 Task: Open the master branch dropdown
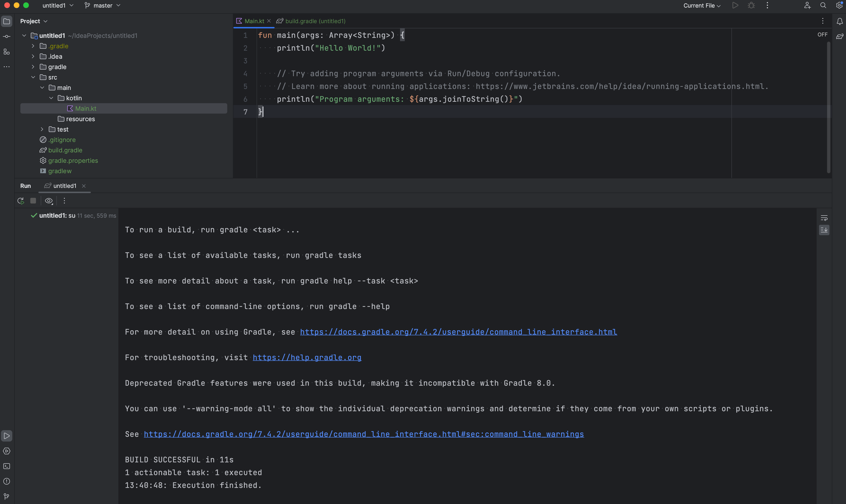(102, 5)
